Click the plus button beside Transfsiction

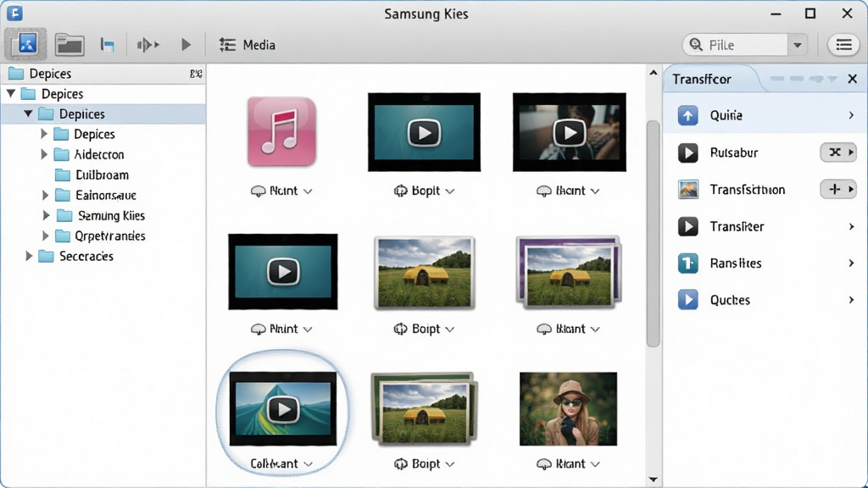point(838,189)
